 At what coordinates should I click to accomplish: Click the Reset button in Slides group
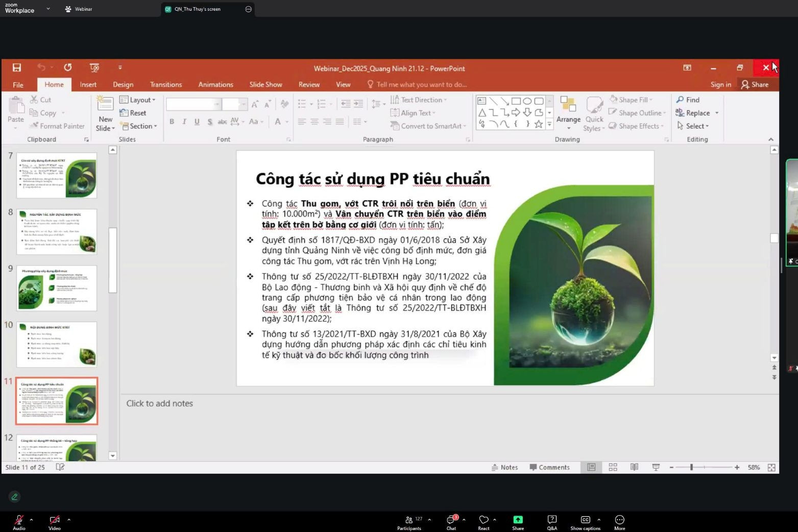coord(134,113)
